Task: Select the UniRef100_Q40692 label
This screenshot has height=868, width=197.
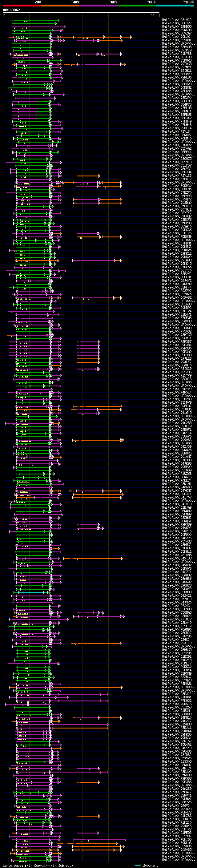Action: tap(177, 528)
